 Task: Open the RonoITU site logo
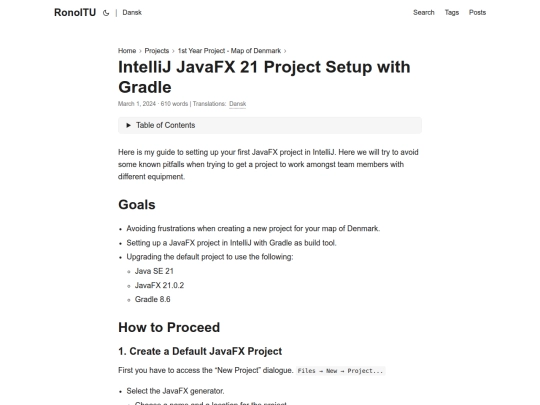(75, 12)
